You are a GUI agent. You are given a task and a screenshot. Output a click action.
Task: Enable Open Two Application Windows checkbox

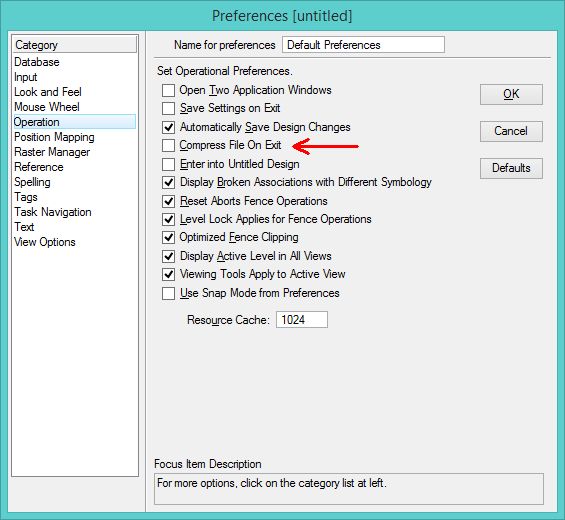point(168,90)
